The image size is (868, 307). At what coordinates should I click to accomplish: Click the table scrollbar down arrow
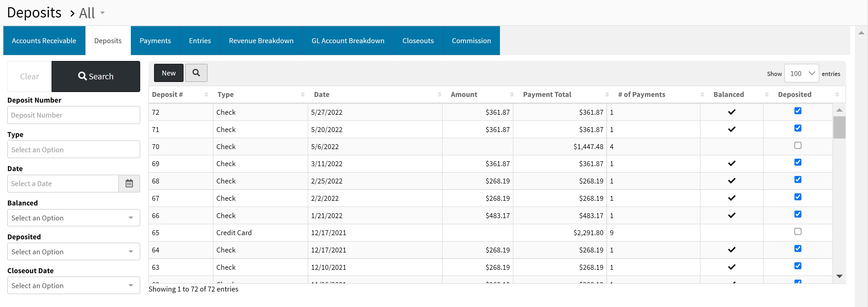pyautogui.click(x=839, y=276)
